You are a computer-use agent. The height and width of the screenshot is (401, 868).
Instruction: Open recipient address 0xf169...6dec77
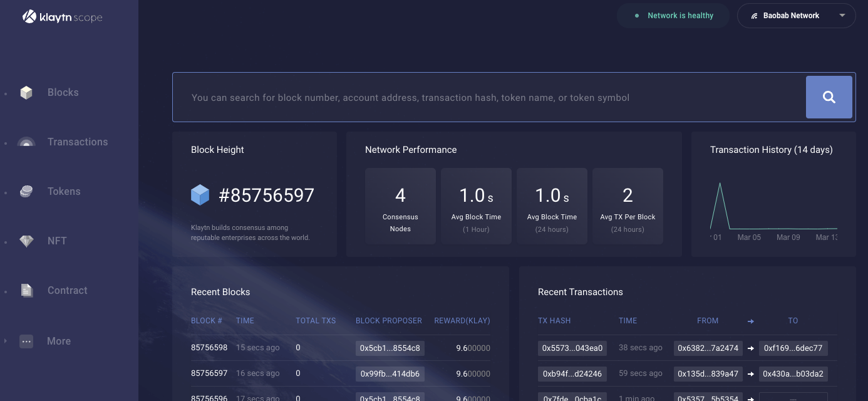[793, 348]
